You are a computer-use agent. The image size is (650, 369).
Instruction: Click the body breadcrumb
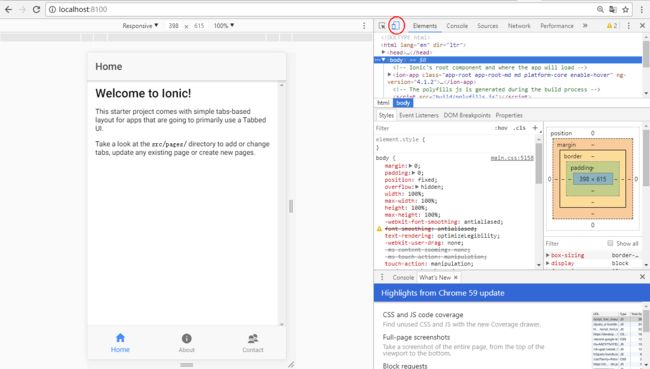point(403,103)
